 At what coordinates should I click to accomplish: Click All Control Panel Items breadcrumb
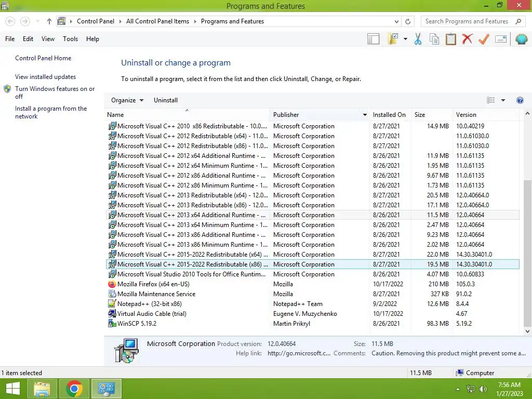coord(157,21)
